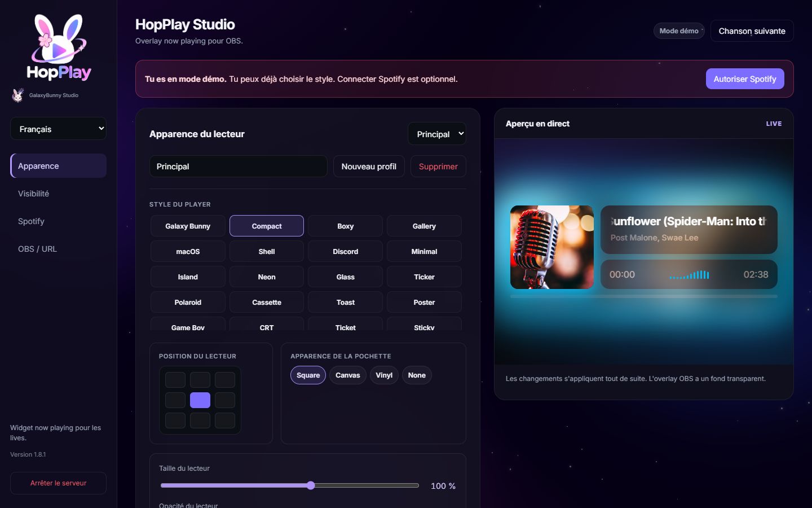Screen dimensions: 812x508
Task: Choose the Polaroid player style
Action: 188,302
